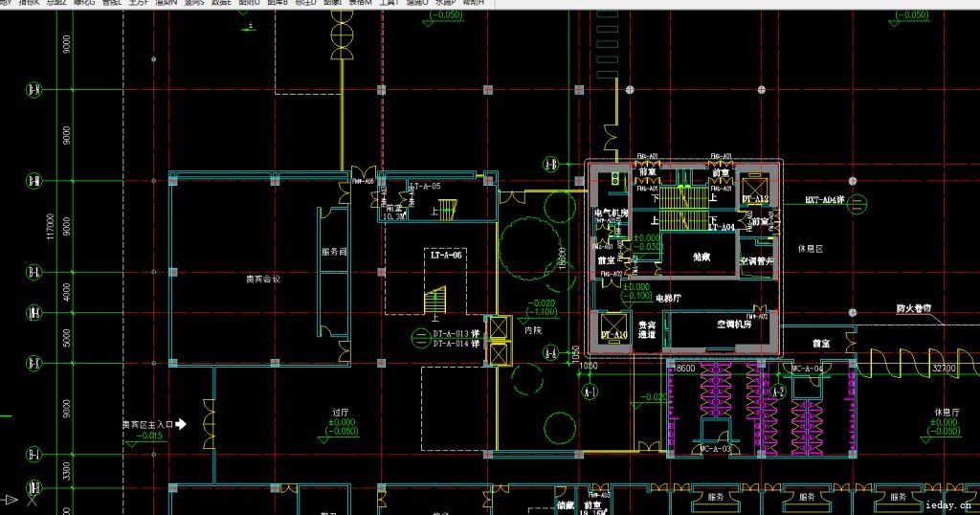Viewport: 980px width, 515px height.
Task: Click the HXT-A04详 detail reference circle
Action: click(x=858, y=201)
